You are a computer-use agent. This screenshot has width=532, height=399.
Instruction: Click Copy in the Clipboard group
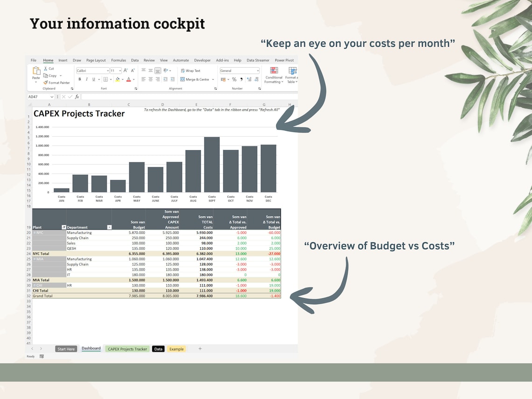pyautogui.click(x=49, y=76)
